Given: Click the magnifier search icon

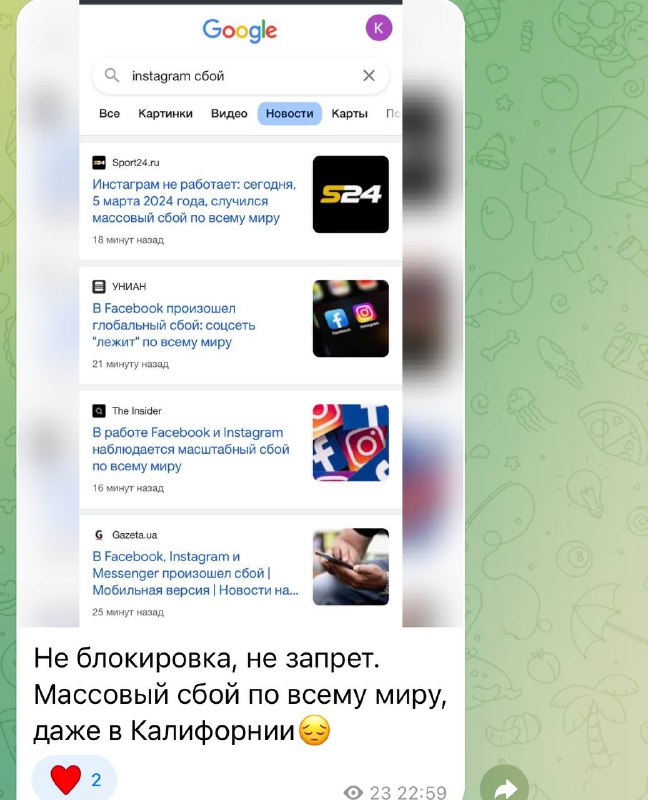Looking at the screenshot, I should 112,76.
